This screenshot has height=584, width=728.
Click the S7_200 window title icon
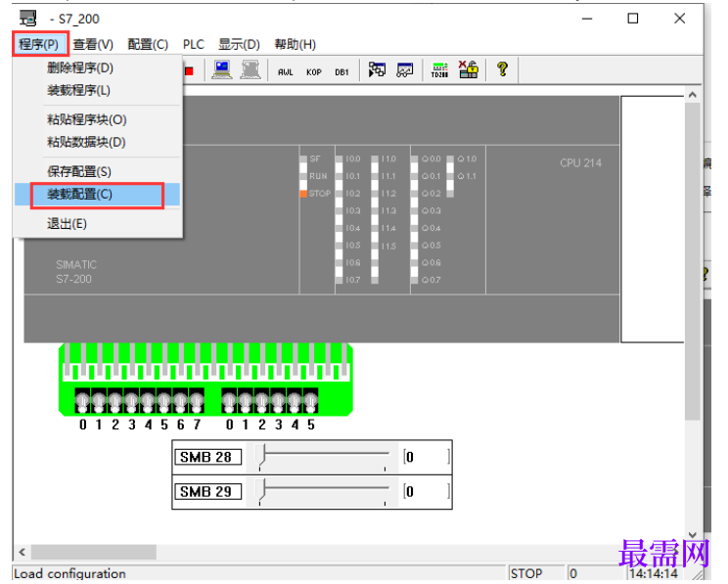(27, 19)
